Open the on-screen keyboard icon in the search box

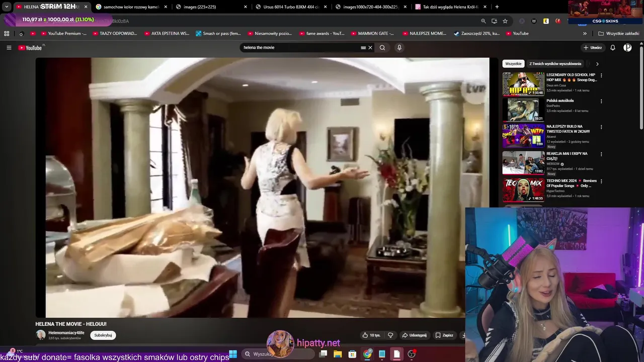(363, 48)
